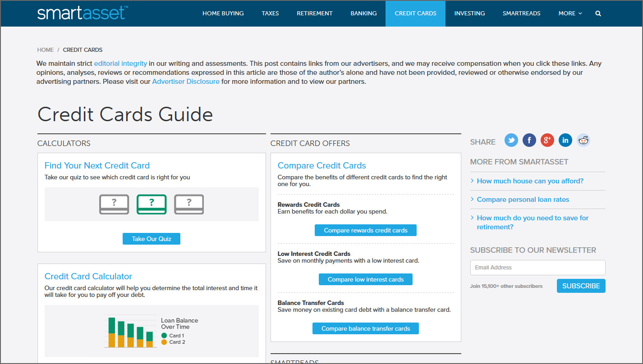Click the Take Our Quiz button
The image size is (643, 364).
point(152,239)
